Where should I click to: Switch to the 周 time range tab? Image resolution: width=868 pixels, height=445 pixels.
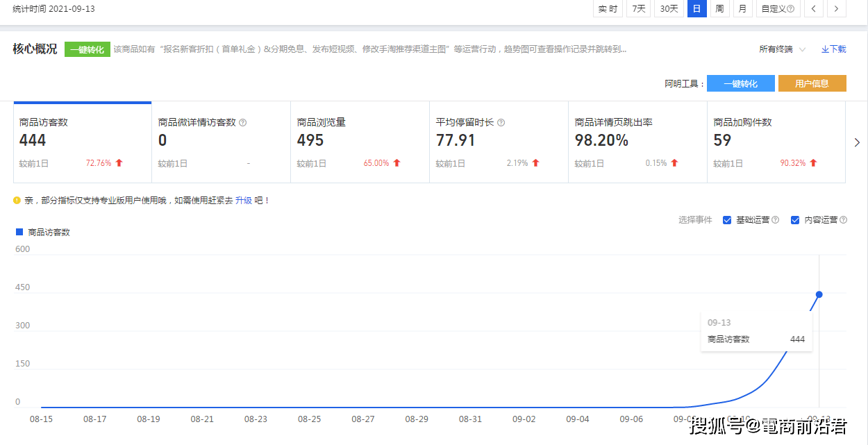(719, 8)
